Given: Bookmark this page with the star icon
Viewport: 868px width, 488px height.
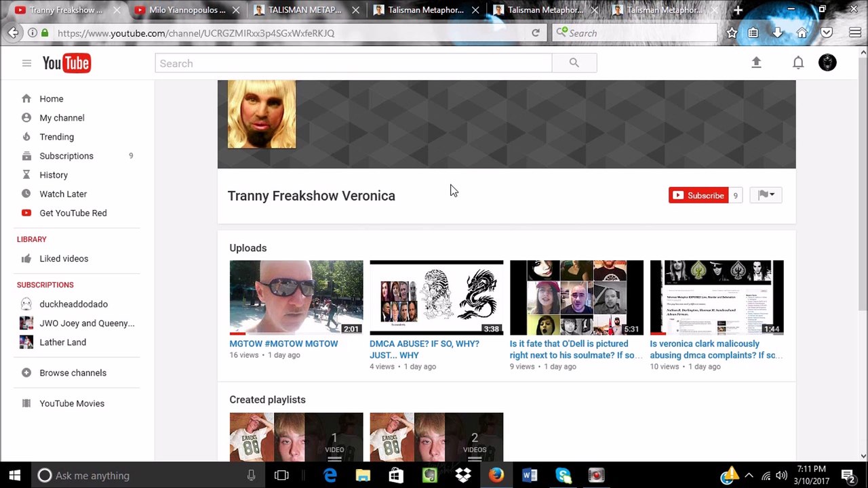Looking at the screenshot, I should click(732, 33).
